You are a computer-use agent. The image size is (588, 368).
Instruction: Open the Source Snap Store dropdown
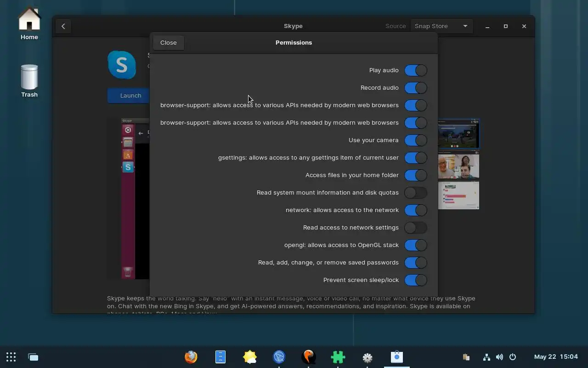441,26
